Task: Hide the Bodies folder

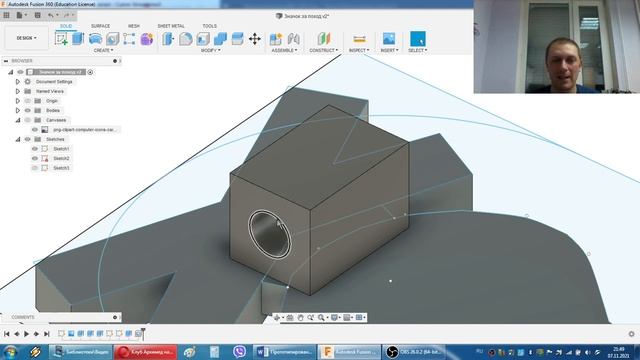Action: [x=27, y=111]
